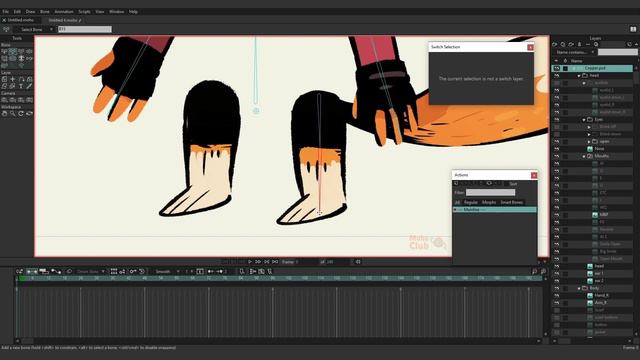This screenshot has width=640, height=360.
Task: Click the layer search magnifier icon
Action: coord(596,44)
